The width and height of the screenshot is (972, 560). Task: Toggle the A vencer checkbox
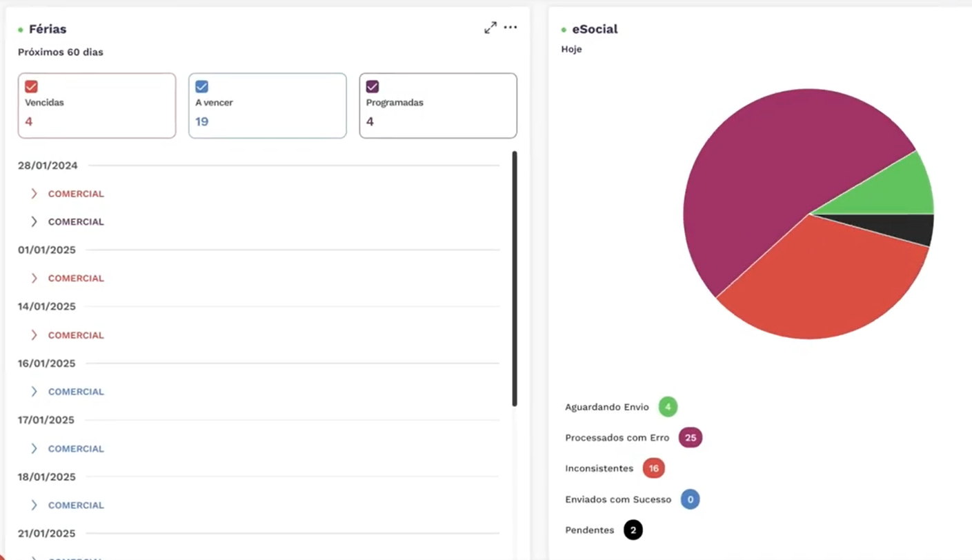(x=201, y=86)
